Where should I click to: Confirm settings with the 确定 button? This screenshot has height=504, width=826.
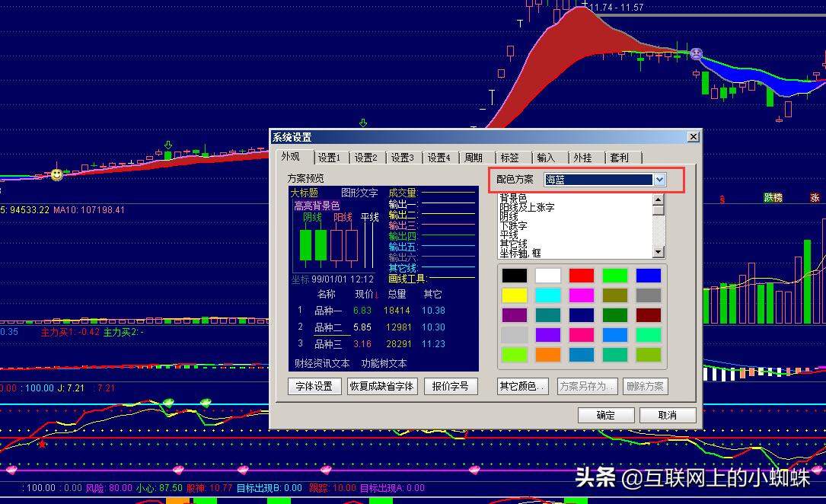point(605,415)
